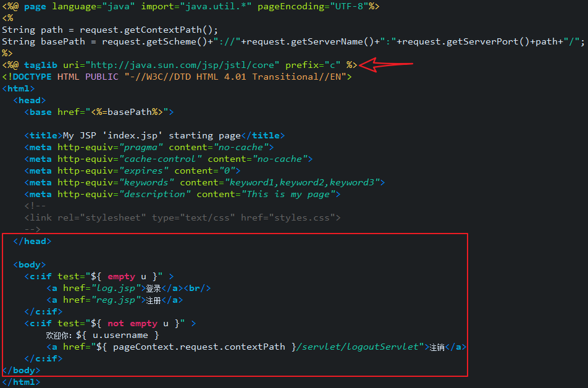Click the closing '</html>' tag

pyautogui.click(x=22, y=382)
